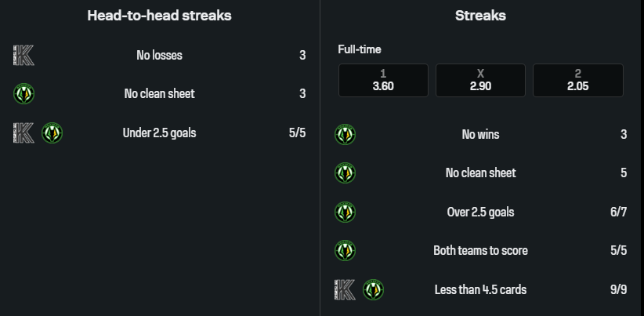The height and width of the screenshot is (316, 644).
Task: Click the Both teams to score label
Action: pyautogui.click(x=480, y=251)
